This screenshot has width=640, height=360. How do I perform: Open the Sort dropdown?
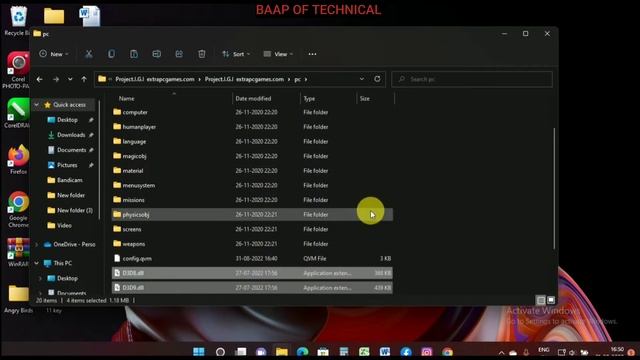click(x=236, y=54)
